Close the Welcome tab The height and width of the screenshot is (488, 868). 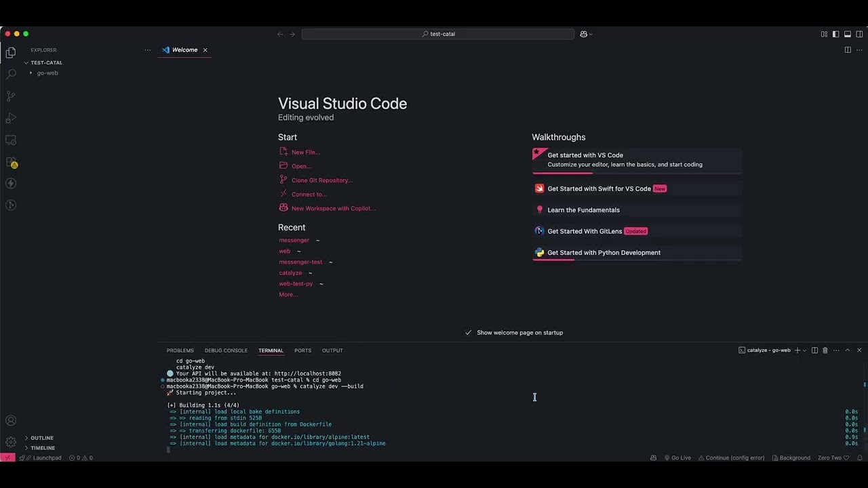(x=205, y=49)
